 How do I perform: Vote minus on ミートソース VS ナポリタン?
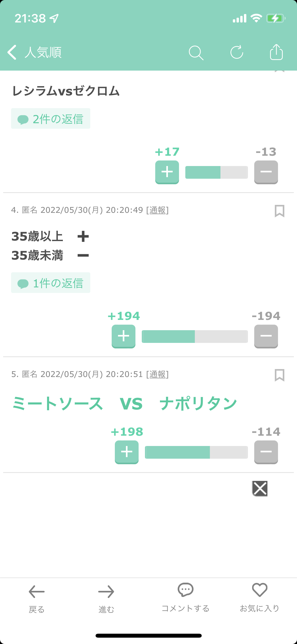(266, 452)
